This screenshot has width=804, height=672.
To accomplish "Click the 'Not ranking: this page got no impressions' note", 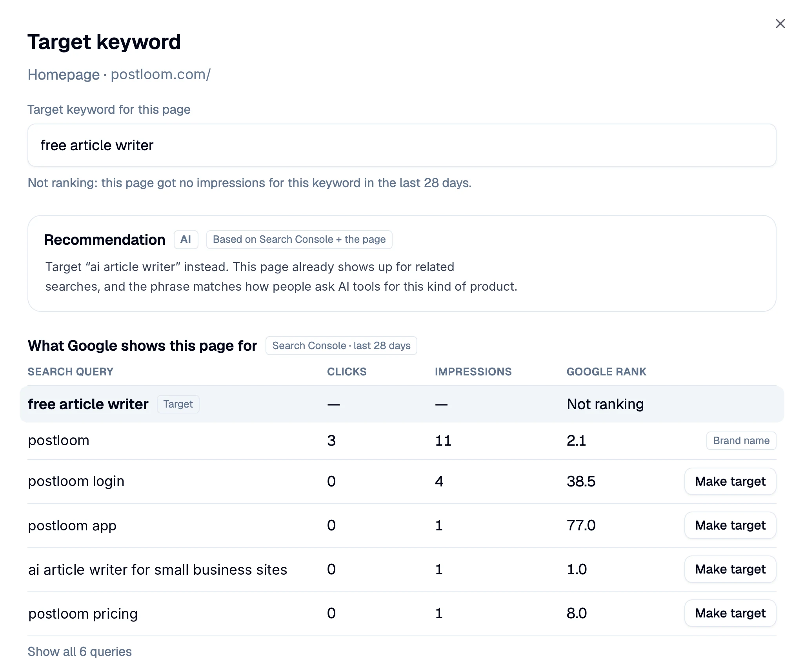I will (x=249, y=183).
